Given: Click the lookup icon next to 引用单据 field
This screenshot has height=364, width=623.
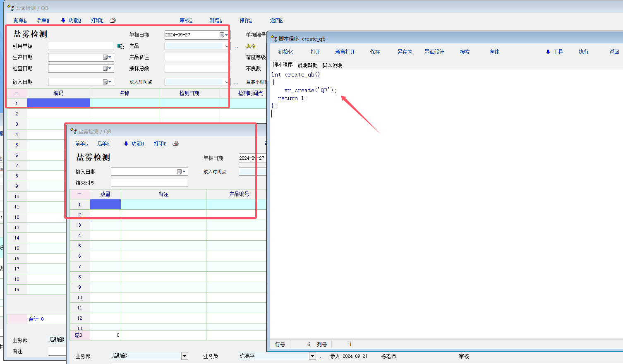Looking at the screenshot, I should coord(121,46).
